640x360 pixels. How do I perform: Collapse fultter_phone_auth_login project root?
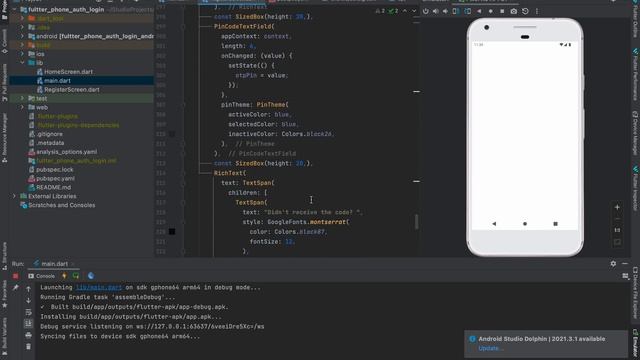[14, 9]
